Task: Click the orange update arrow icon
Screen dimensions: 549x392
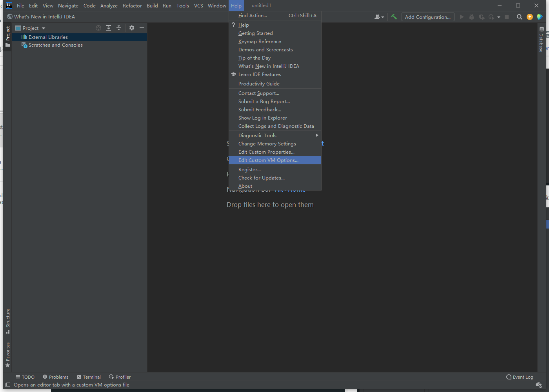Action: click(530, 17)
